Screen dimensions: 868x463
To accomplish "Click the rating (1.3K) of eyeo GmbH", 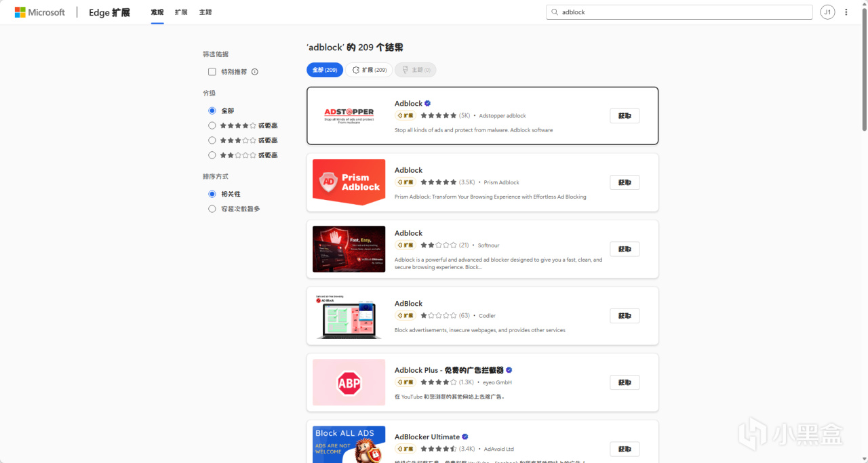I will (447, 382).
